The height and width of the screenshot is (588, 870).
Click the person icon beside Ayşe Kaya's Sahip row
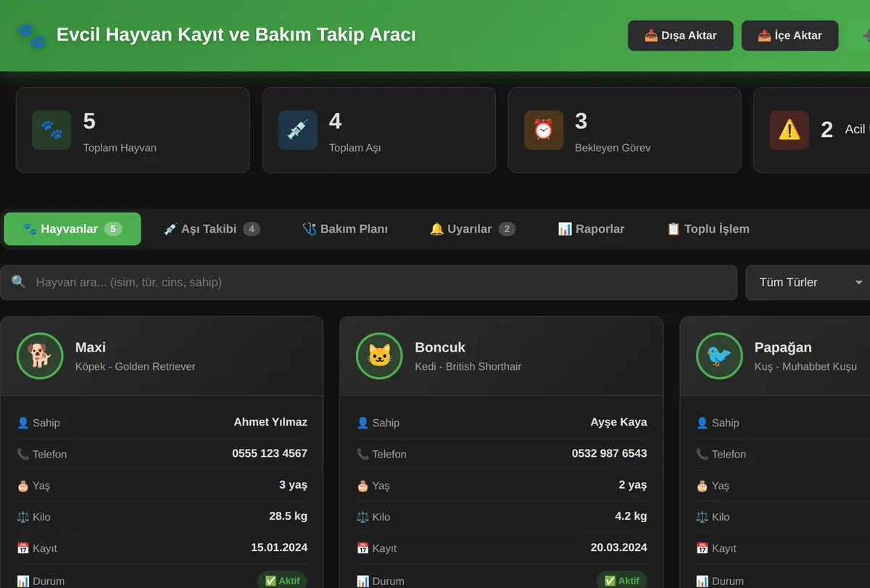tap(362, 423)
